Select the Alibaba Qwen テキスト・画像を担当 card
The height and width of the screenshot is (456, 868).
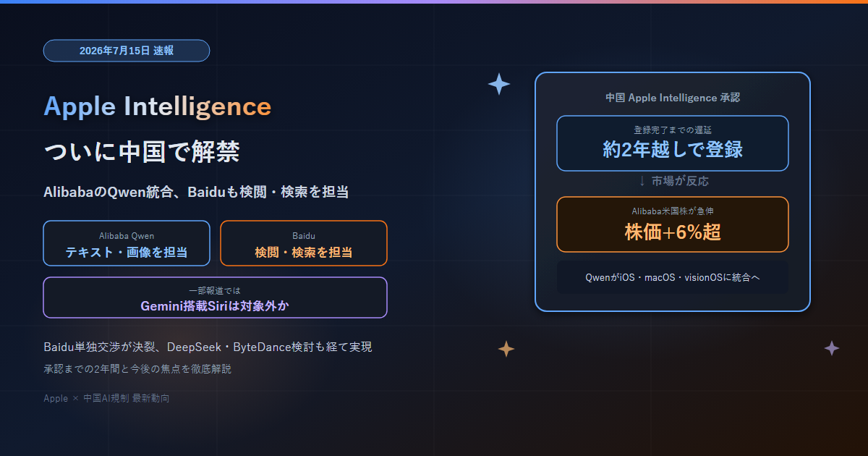pyautogui.click(x=127, y=243)
